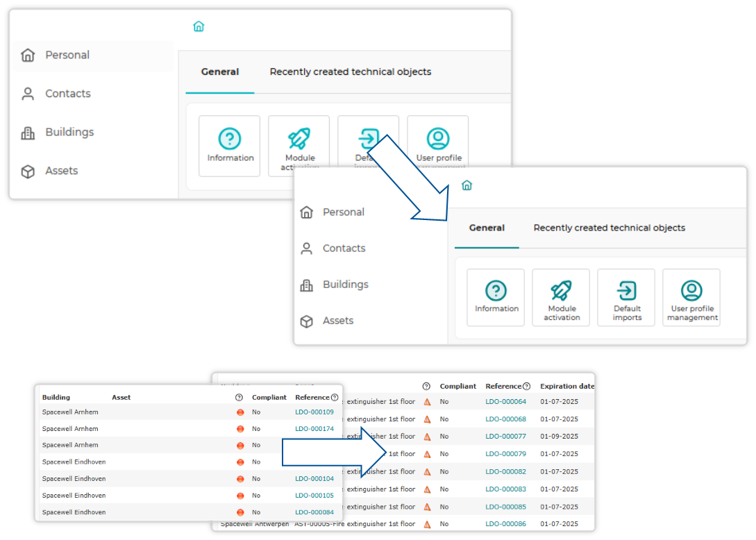This screenshot has height=540, width=756.
Task: Follow the LDO-000086 reference link
Action: pos(506,523)
